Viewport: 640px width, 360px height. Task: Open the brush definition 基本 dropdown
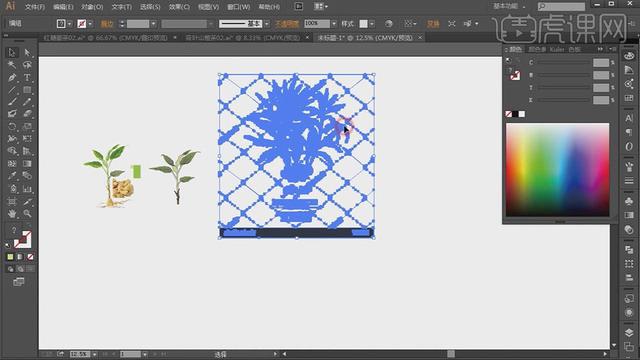click(x=267, y=24)
